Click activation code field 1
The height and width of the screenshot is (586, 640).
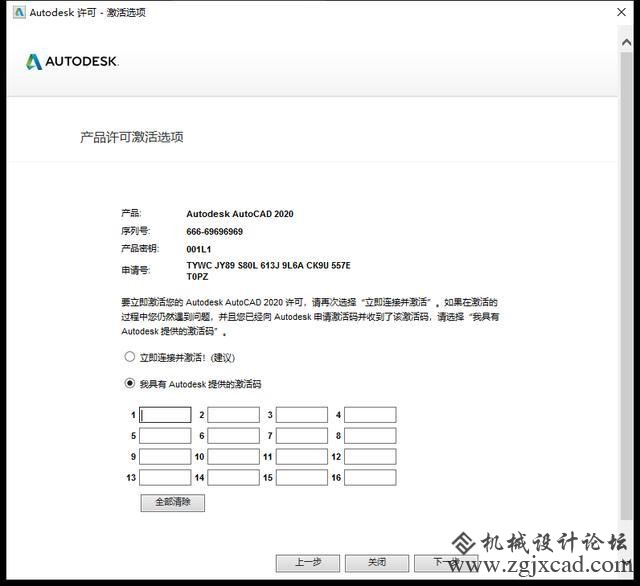coord(165,415)
